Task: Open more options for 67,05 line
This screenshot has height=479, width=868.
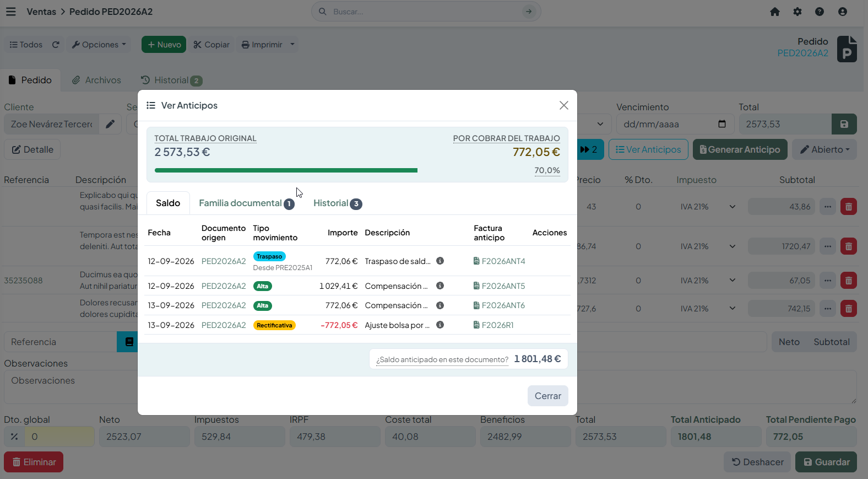Action: tap(828, 281)
